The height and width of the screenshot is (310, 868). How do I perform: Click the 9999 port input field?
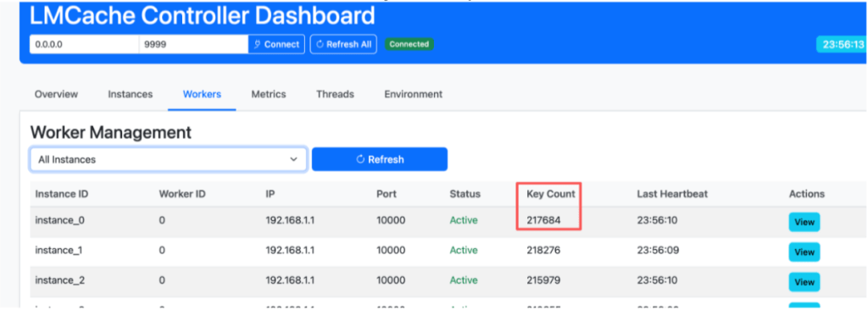click(193, 44)
